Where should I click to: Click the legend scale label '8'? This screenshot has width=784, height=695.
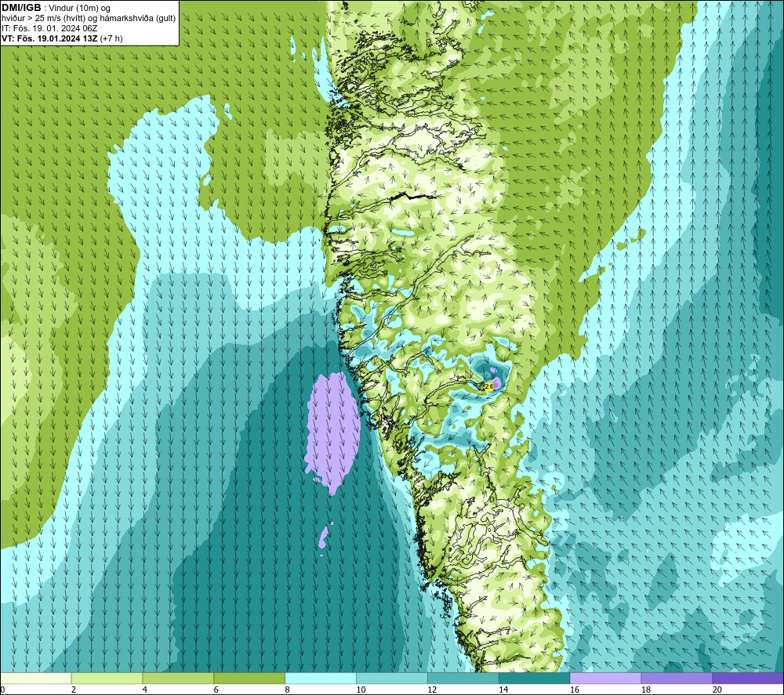(x=288, y=690)
